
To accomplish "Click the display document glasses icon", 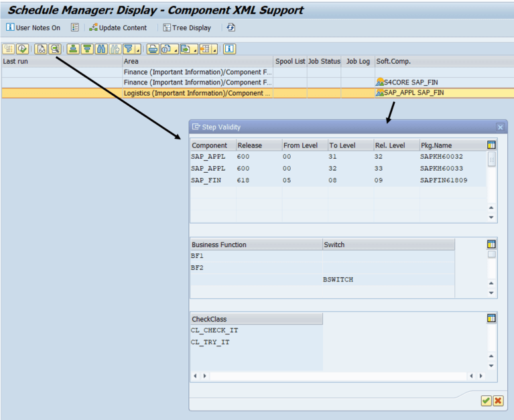I will tap(41, 49).
